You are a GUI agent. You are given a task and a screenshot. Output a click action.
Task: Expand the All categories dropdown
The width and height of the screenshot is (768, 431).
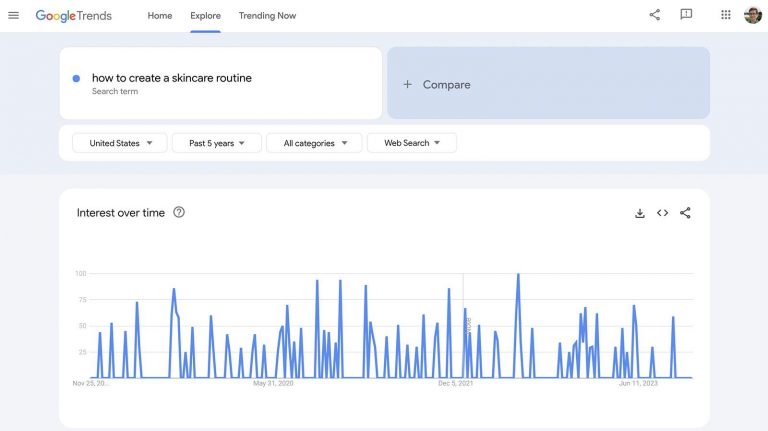click(314, 143)
